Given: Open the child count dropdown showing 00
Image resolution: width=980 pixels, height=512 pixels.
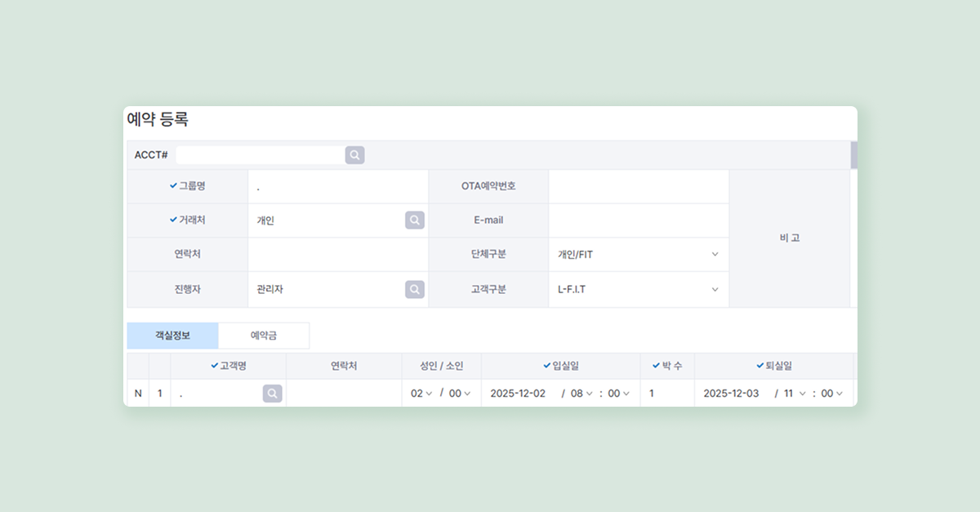Looking at the screenshot, I should point(461,394).
